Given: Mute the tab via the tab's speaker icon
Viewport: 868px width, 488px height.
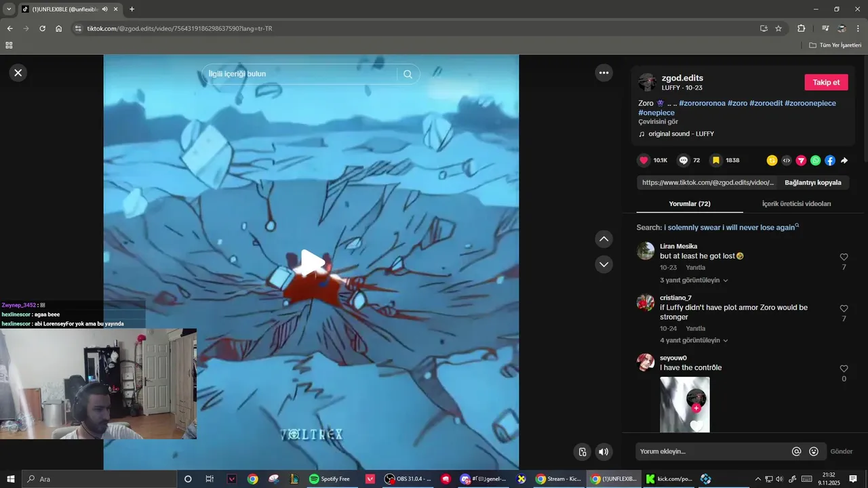Looking at the screenshot, I should 105,9.
